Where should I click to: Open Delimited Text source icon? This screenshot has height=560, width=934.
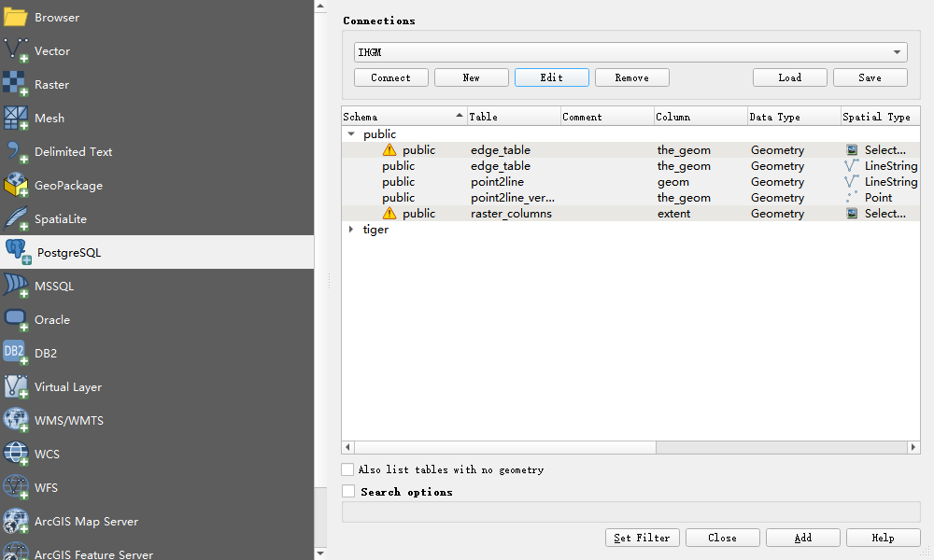[x=16, y=152]
